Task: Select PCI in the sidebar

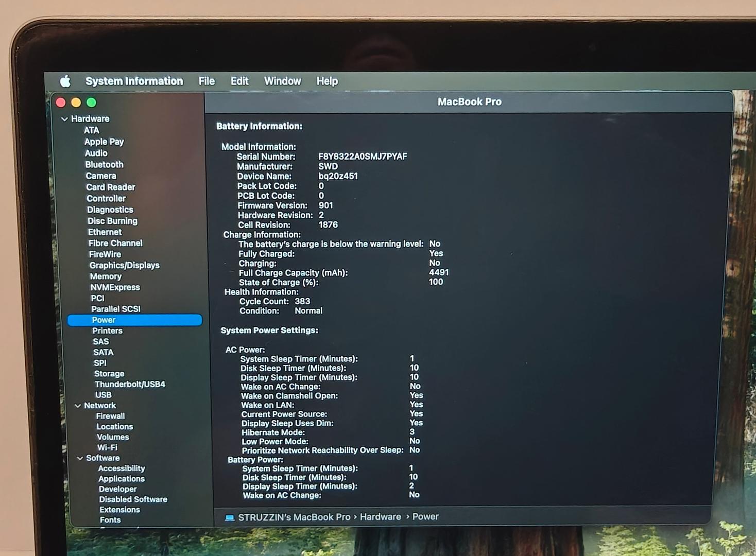Action: 97,298
